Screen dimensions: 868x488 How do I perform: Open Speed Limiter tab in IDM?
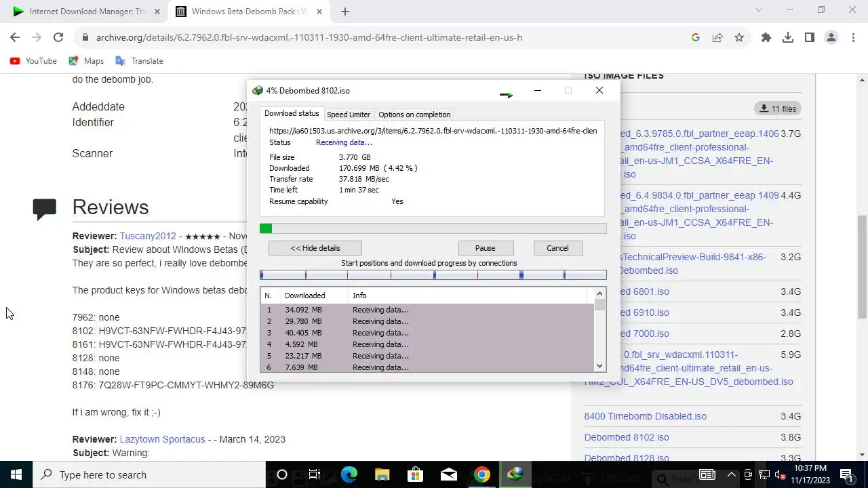click(349, 115)
